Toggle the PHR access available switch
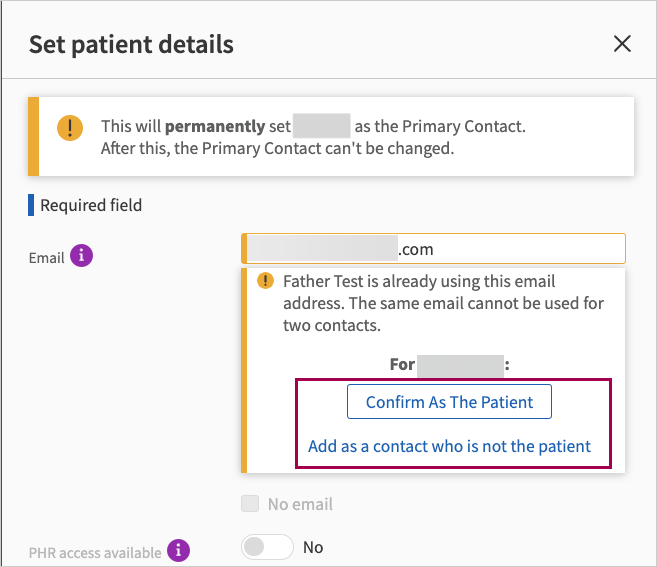This screenshot has height=567, width=657. (267, 547)
